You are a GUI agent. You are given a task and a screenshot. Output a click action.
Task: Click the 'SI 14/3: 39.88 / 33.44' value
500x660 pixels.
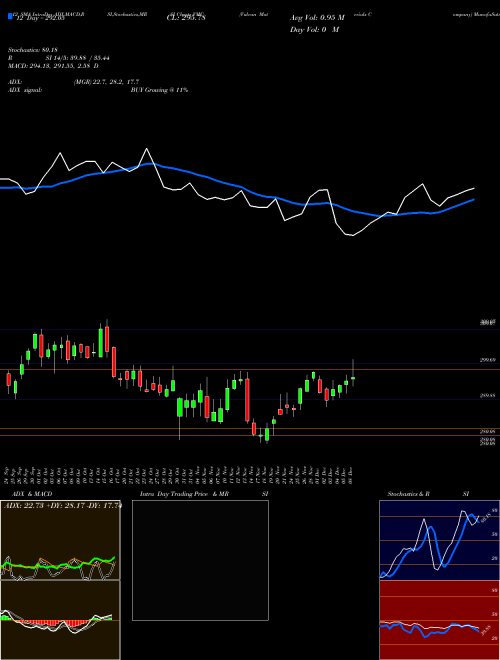tap(78, 58)
